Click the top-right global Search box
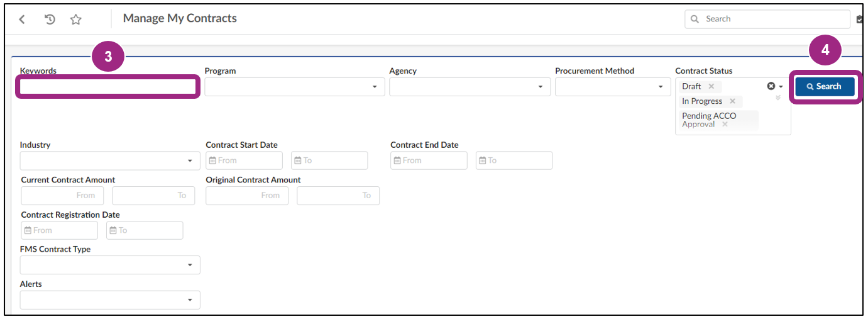868x319 pixels. (x=767, y=19)
